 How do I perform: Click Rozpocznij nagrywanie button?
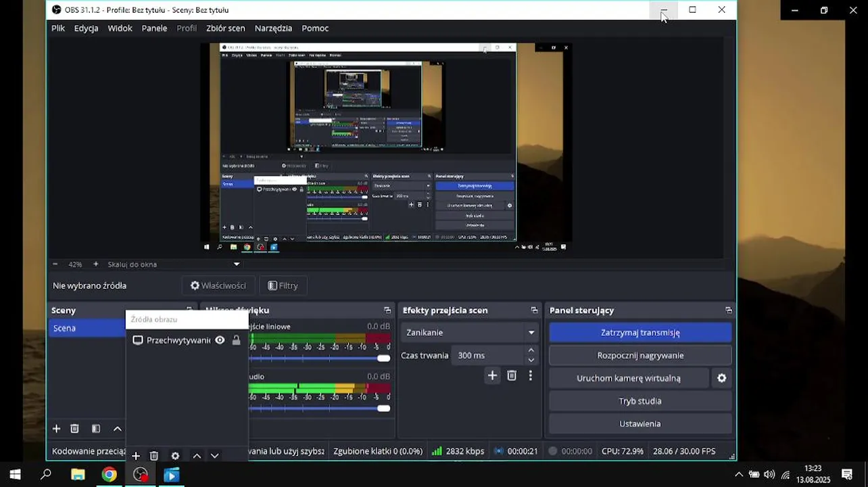640,355
